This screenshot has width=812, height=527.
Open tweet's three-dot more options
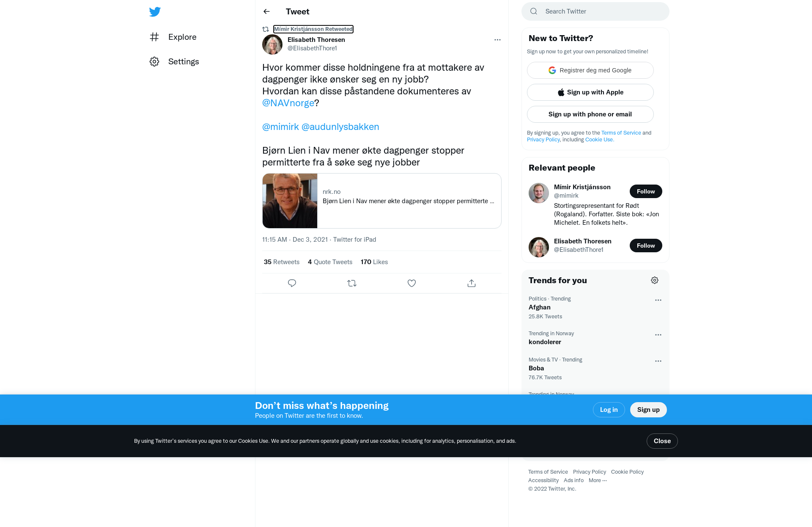[x=497, y=40]
